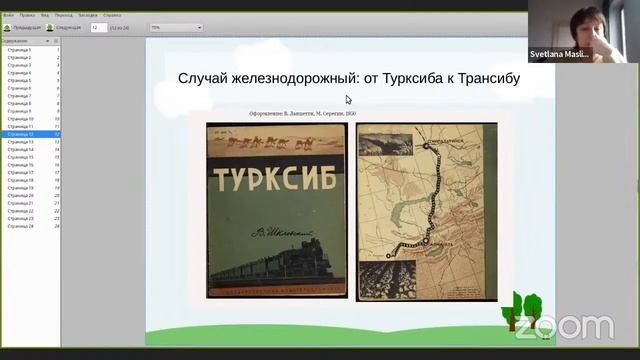Close the sidebar panel with its X button

point(56,41)
